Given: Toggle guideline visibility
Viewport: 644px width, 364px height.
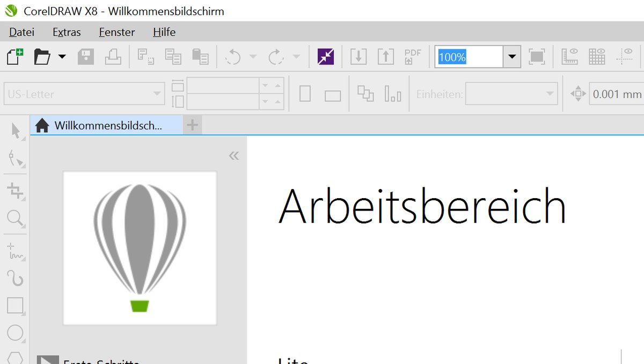Looking at the screenshot, I should click(626, 56).
